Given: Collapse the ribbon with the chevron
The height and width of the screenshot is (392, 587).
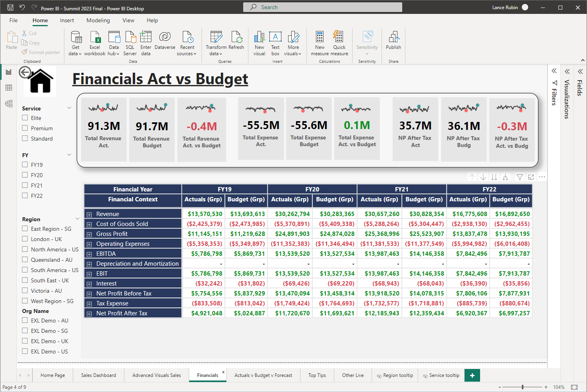Looking at the screenshot, I should [583, 60].
